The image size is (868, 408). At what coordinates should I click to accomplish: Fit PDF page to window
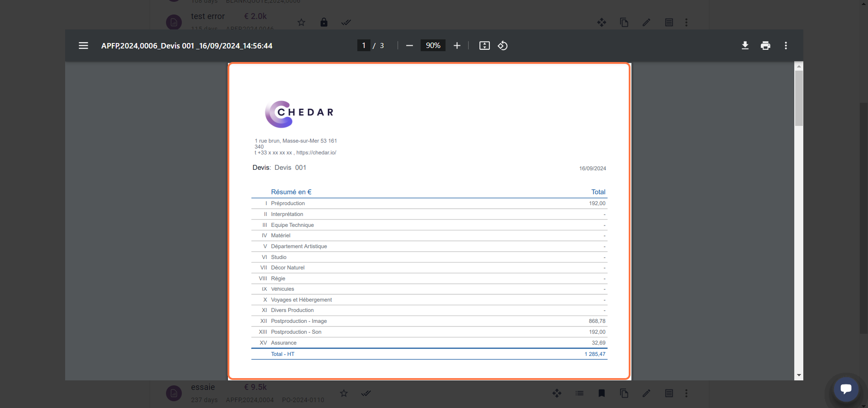tap(484, 46)
